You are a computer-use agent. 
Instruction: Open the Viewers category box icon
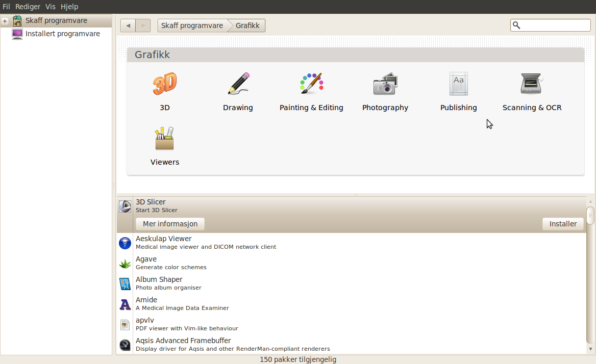tap(165, 138)
